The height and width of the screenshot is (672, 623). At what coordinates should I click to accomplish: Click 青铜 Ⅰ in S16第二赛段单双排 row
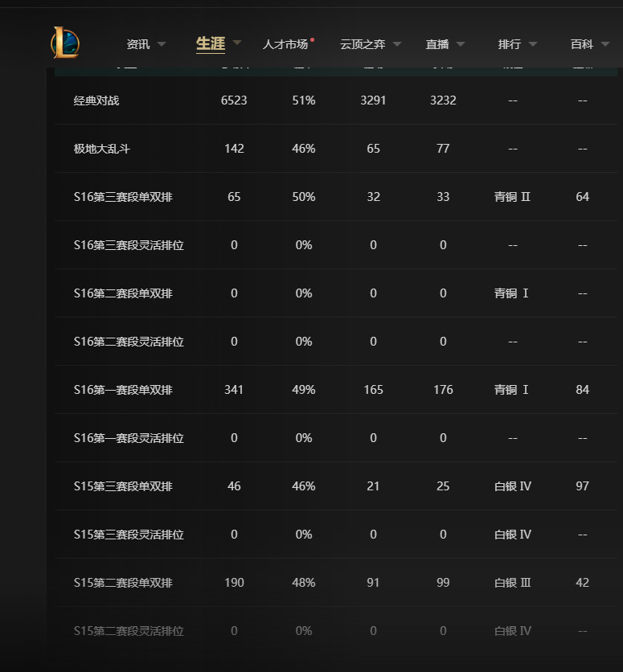pyautogui.click(x=511, y=293)
